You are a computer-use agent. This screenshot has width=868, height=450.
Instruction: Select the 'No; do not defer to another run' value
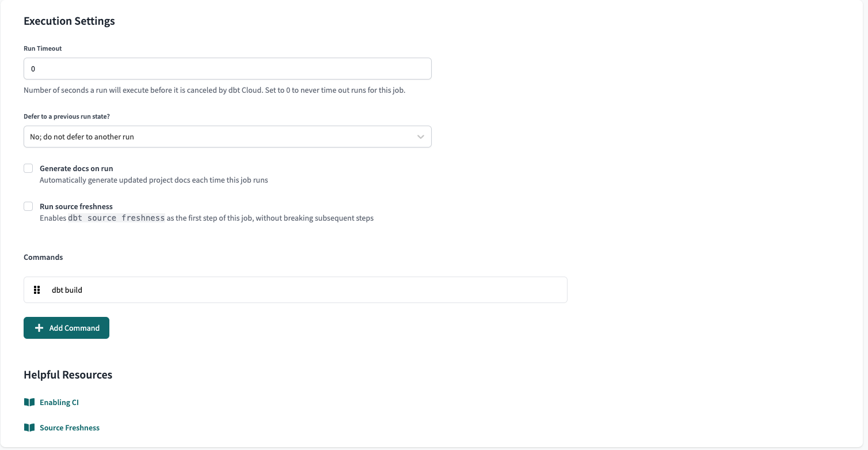click(81, 137)
